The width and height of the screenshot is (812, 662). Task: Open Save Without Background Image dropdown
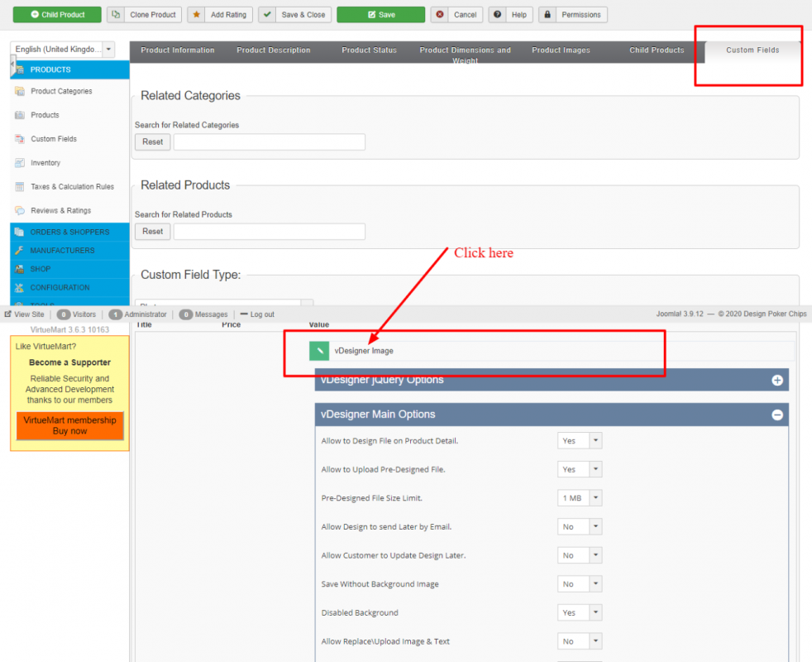(x=580, y=584)
